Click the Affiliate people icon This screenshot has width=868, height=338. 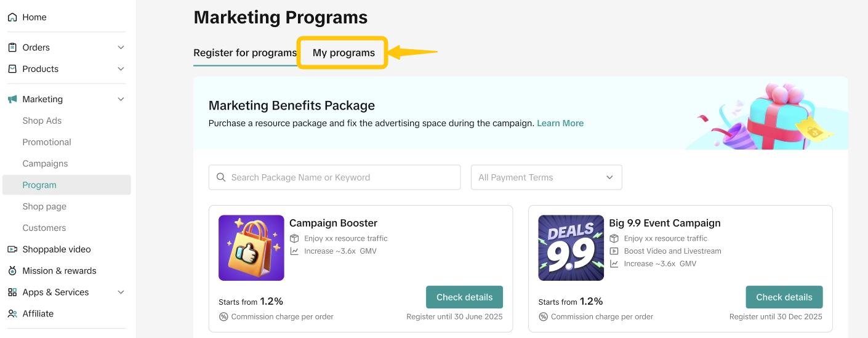point(12,314)
